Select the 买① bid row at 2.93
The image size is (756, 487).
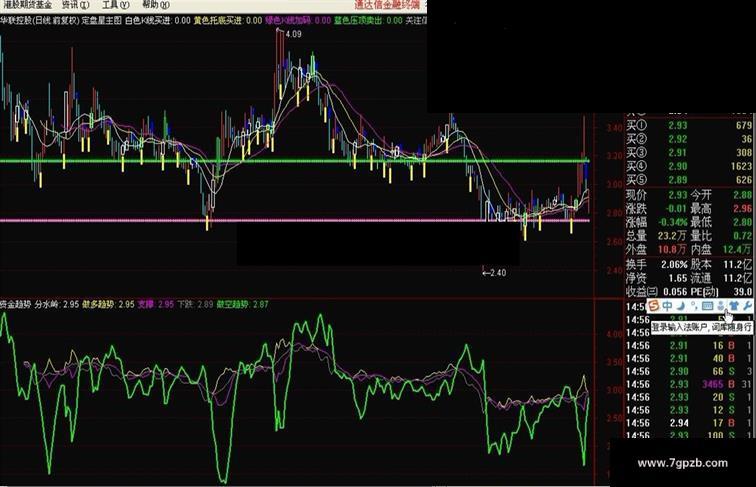click(689, 125)
